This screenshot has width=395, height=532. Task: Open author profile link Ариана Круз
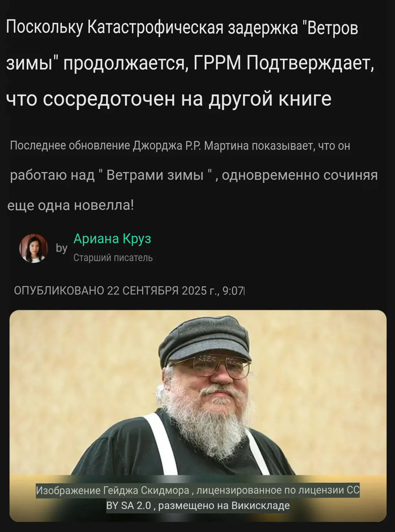[112, 239]
